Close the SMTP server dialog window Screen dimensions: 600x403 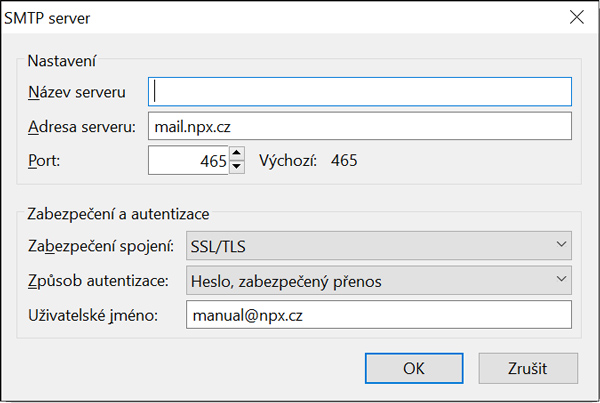tap(575, 16)
